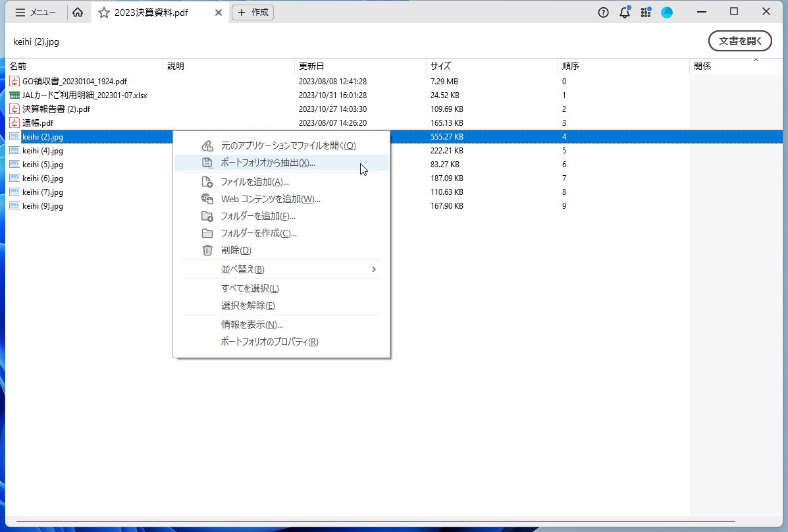788x532 pixels.
Task: Choose ポートフォリオのプロパティ menu item
Action: pyautogui.click(x=282, y=342)
